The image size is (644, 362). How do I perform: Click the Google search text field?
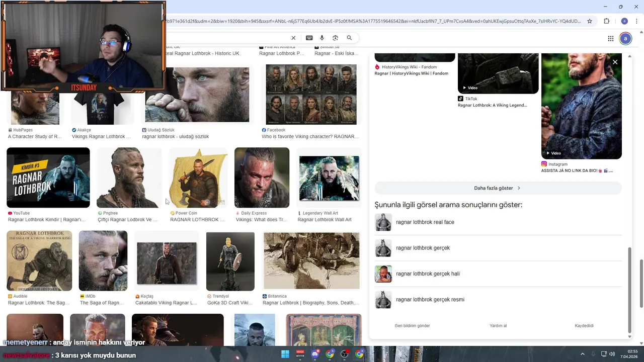coord(226,38)
